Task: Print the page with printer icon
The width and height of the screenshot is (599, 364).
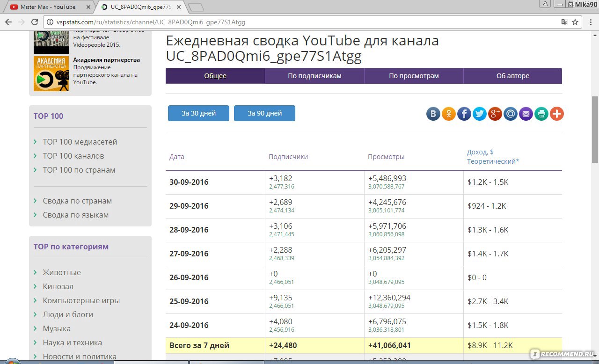Action: click(x=541, y=114)
